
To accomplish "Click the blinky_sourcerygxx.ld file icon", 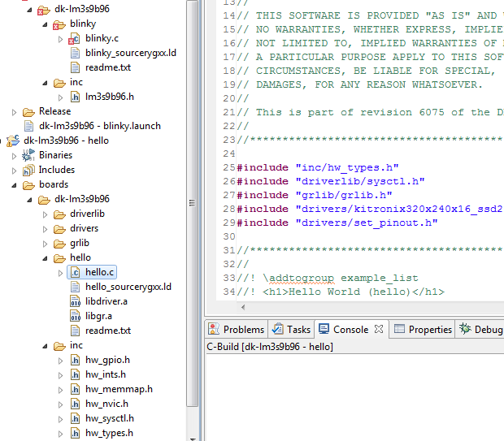I will point(75,54).
